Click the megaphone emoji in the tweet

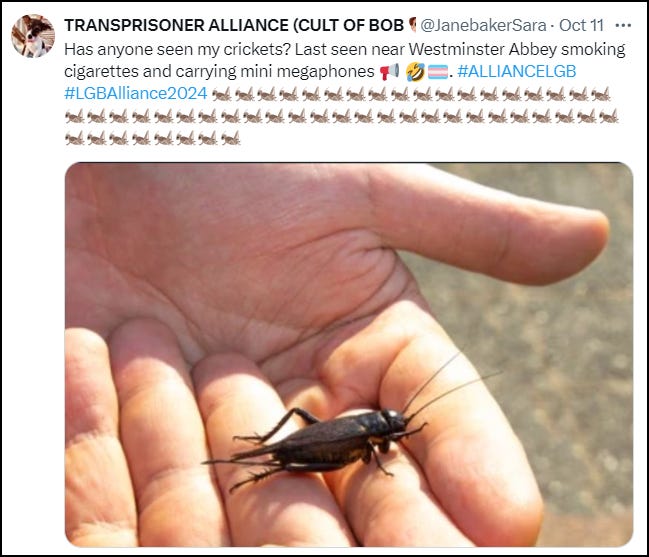pos(389,72)
